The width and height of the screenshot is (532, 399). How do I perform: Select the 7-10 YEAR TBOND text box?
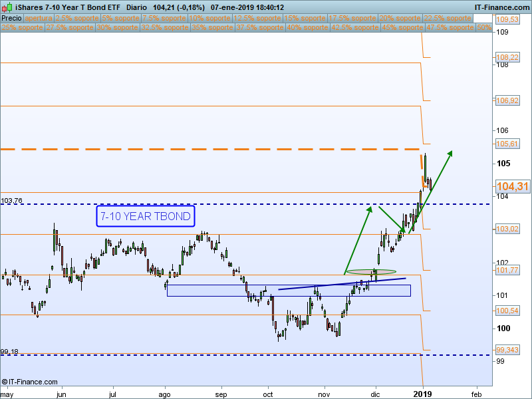[x=145, y=216]
